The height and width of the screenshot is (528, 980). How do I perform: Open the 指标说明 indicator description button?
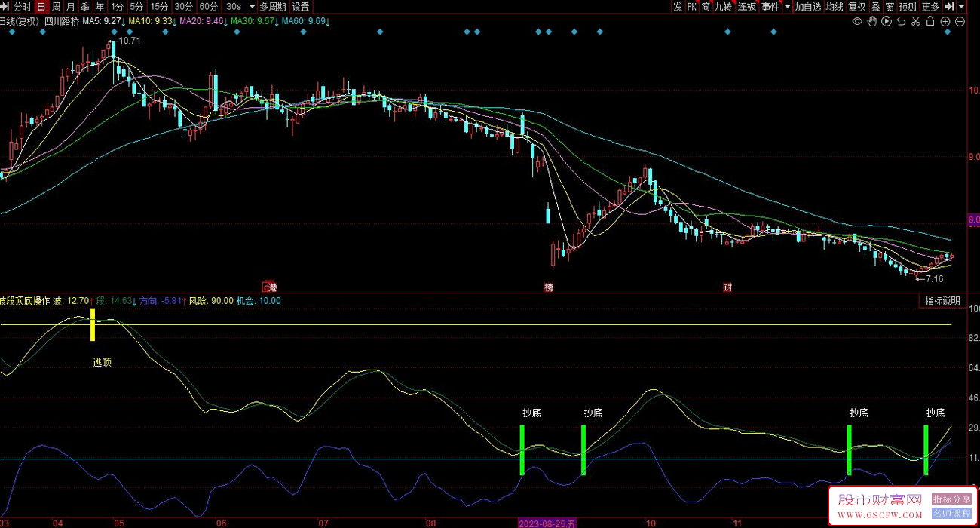[942, 301]
